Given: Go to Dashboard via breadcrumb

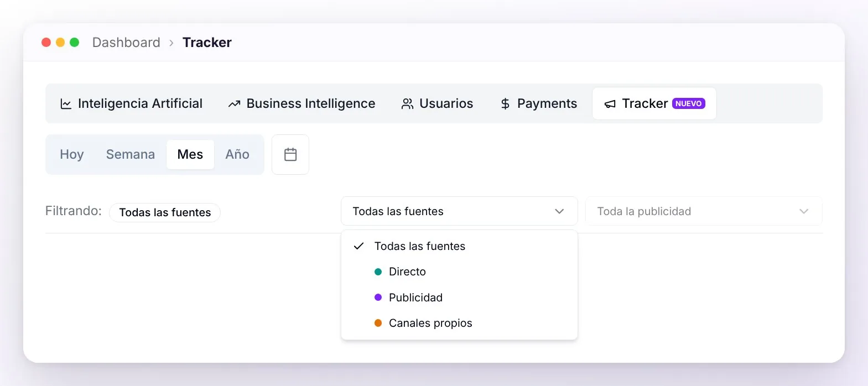Looking at the screenshot, I should click(126, 43).
